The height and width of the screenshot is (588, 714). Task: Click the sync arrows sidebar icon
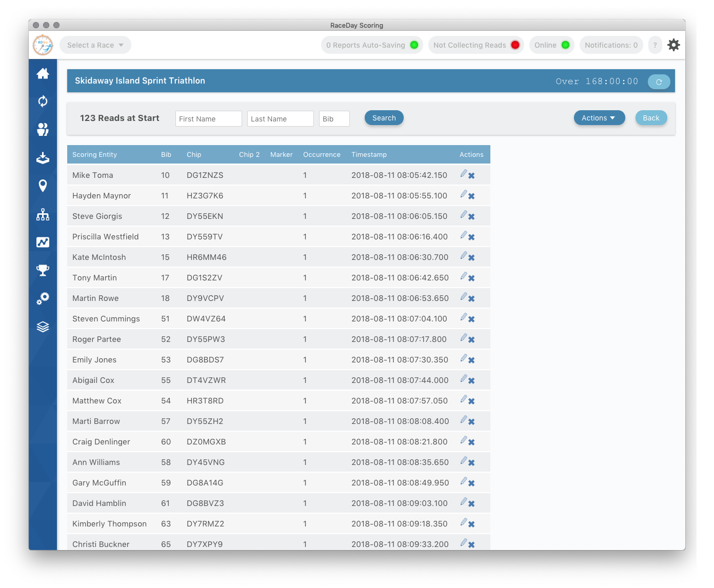tap(43, 102)
